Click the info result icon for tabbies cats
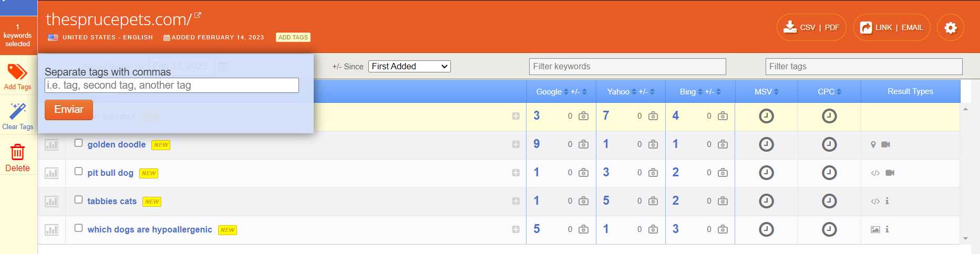Image resolution: width=980 pixels, height=254 pixels. coord(887,201)
